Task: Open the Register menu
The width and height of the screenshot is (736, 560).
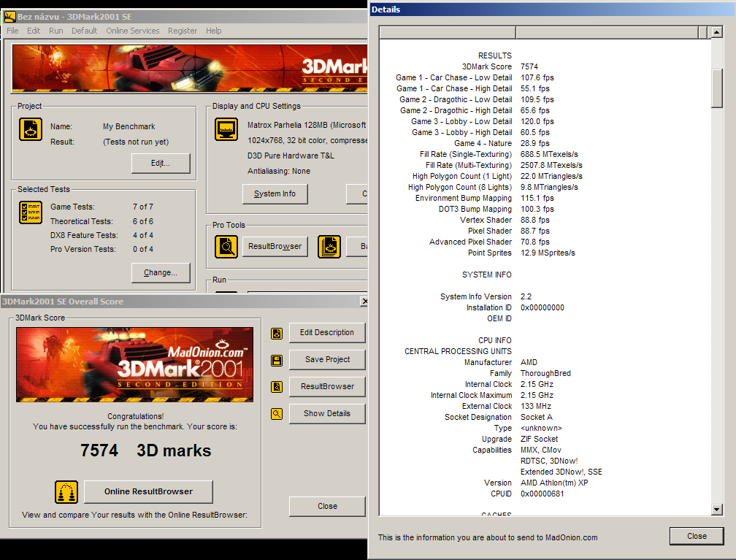Action: click(183, 31)
